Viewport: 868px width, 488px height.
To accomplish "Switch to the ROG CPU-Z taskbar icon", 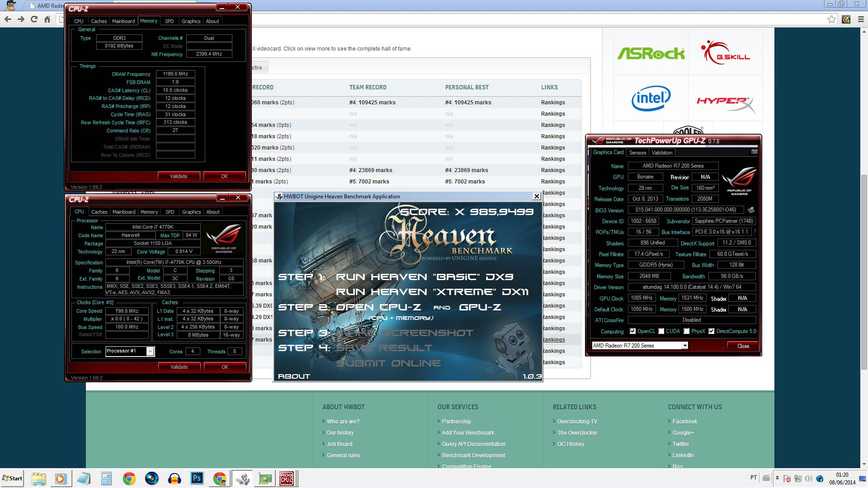I will coord(287,479).
